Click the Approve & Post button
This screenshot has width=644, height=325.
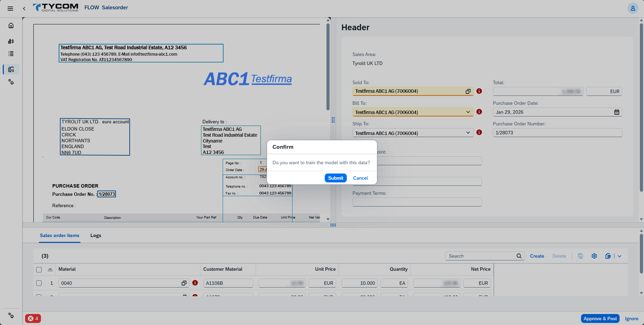(x=600, y=318)
